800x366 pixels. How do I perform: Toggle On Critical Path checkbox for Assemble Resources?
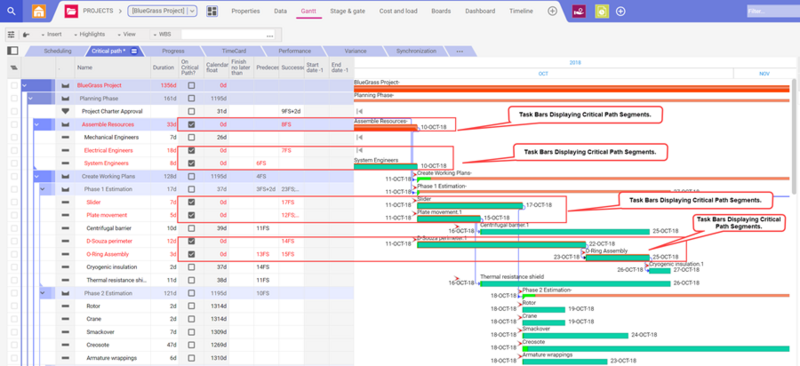[x=191, y=125]
